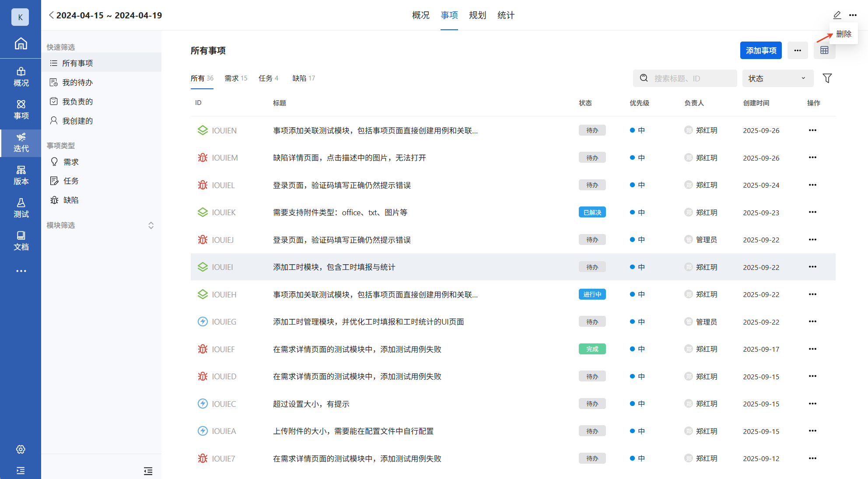The width and height of the screenshot is (868, 479).
Task: Click the settings gear icon
Action: [x=21, y=449]
